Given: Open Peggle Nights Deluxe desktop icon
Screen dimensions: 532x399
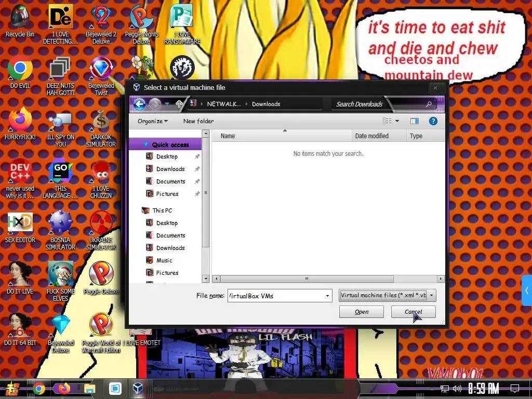Looking at the screenshot, I should pyautogui.click(x=141, y=24).
